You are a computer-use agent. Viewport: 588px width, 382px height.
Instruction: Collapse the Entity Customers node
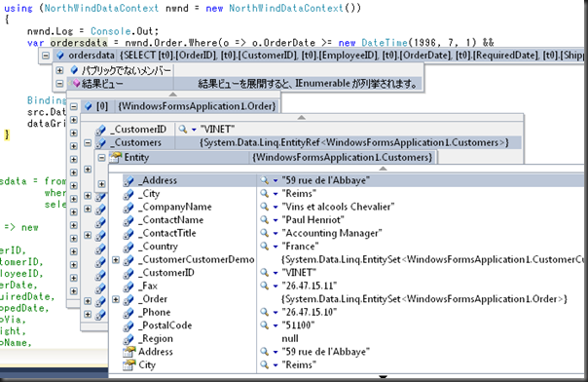click(x=101, y=158)
